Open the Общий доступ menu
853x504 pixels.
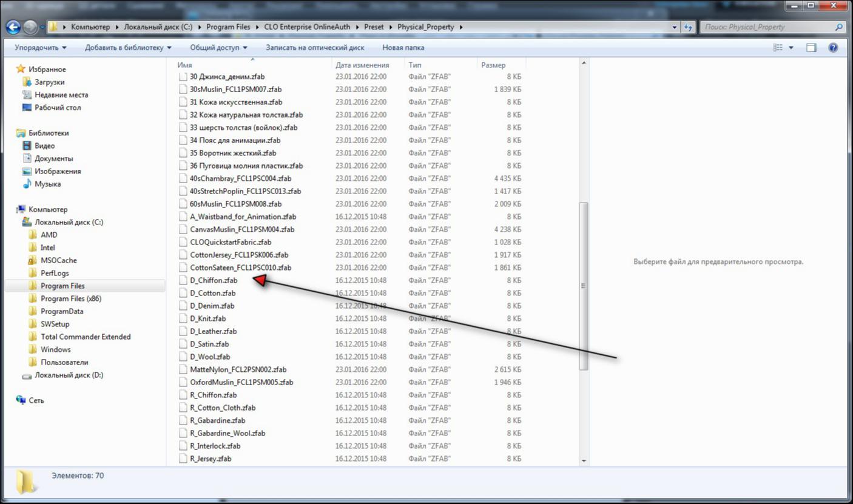coord(218,47)
